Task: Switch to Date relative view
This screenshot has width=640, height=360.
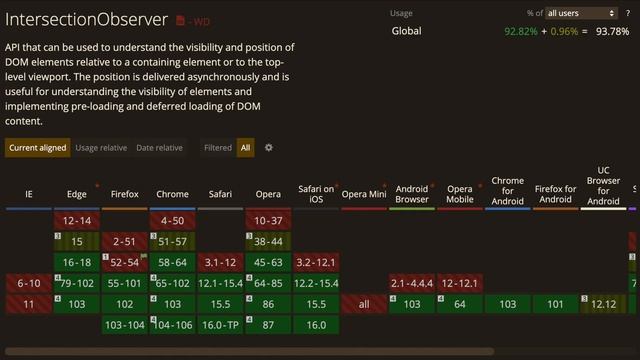Action: tap(160, 148)
